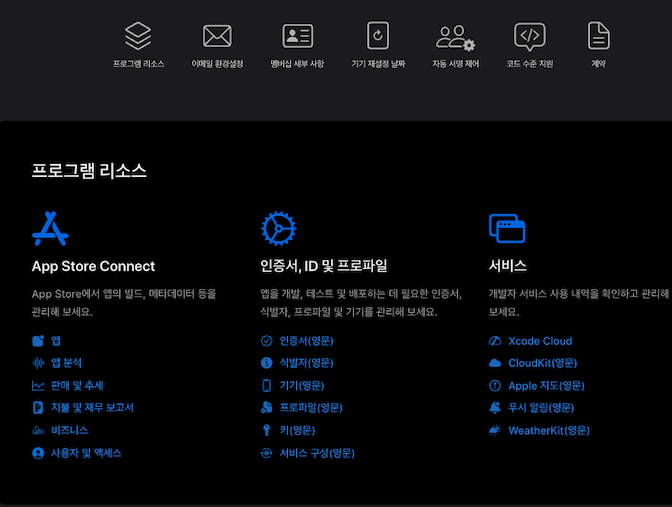Click the phone icon beside 기기(영문)
This screenshot has width=672, height=507.
click(267, 385)
